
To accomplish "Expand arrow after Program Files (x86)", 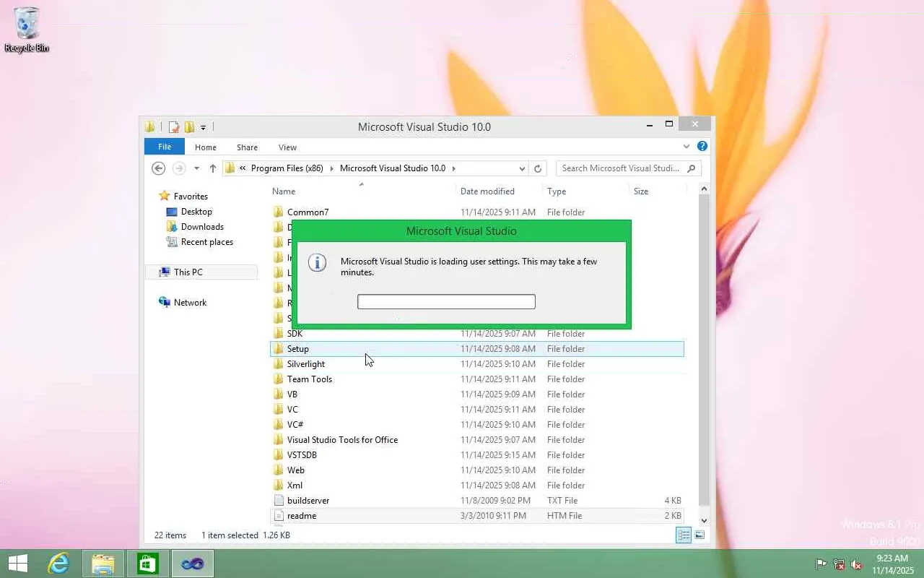I will [x=332, y=168].
